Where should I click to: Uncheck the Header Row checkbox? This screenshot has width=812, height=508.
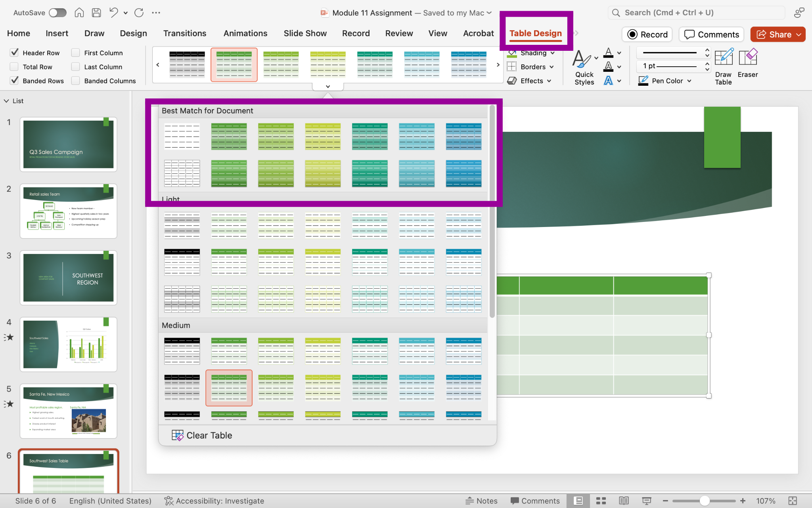[14, 53]
